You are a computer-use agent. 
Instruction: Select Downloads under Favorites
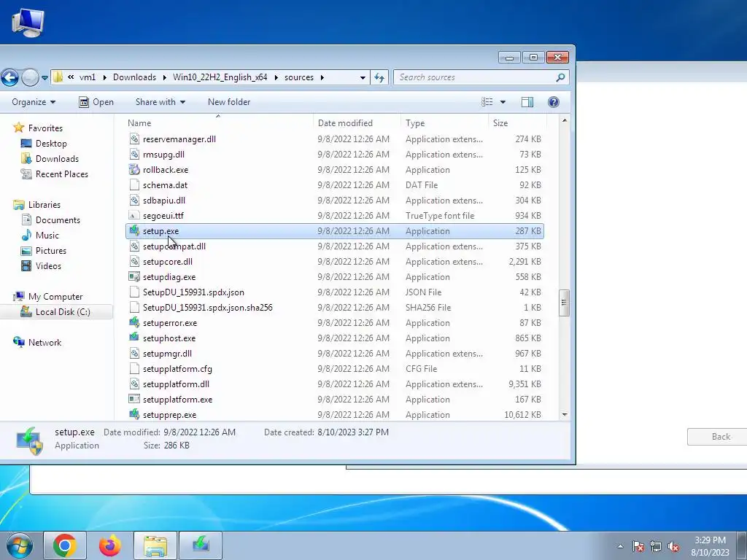coord(57,158)
